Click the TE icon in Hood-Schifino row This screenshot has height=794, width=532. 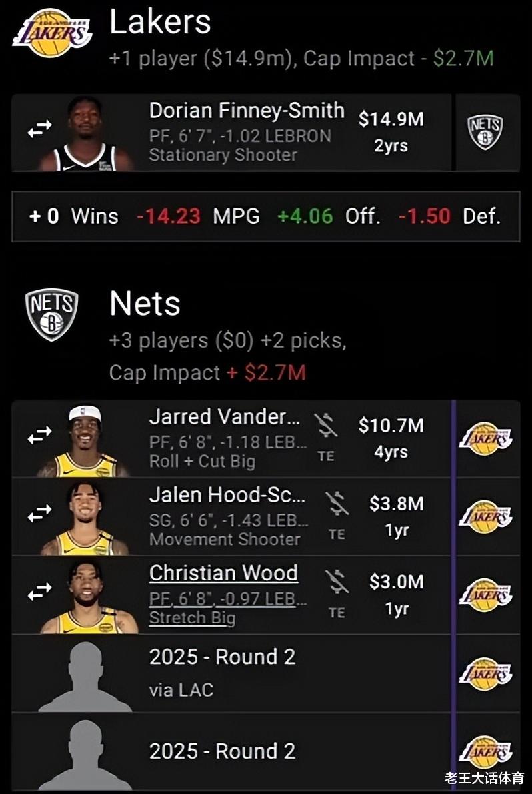point(337,514)
